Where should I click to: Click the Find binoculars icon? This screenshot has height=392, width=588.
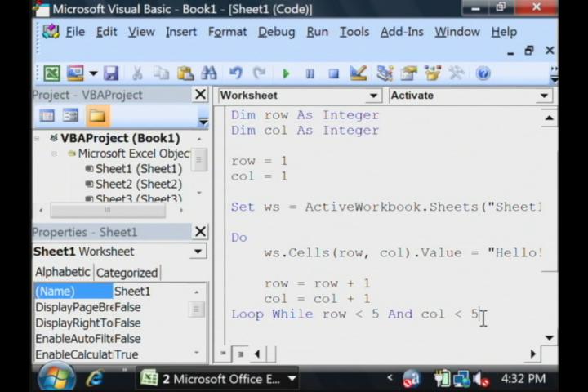(209, 73)
